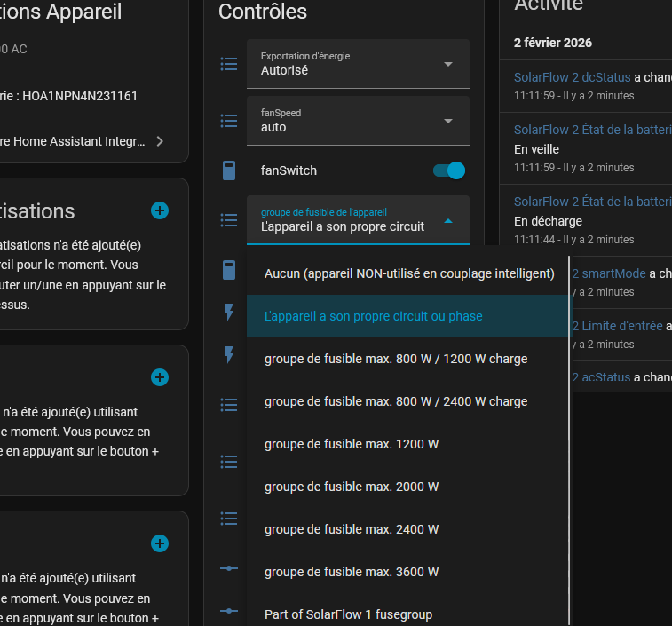This screenshot has height=626, width=672.
Task: Click the lower lightning bolt icon in Contrôles
Action: pos(229,355)
